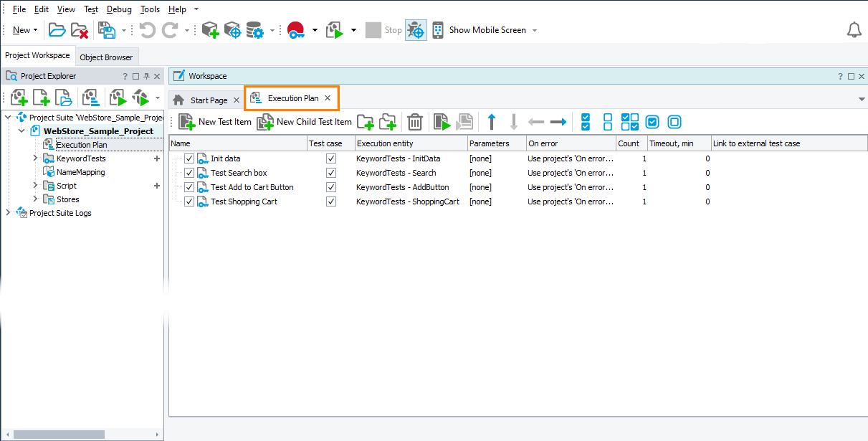Uncheck the Test Shopping Cart enable checkbox
Screen dimensions: 868x441
pos(189,201)
